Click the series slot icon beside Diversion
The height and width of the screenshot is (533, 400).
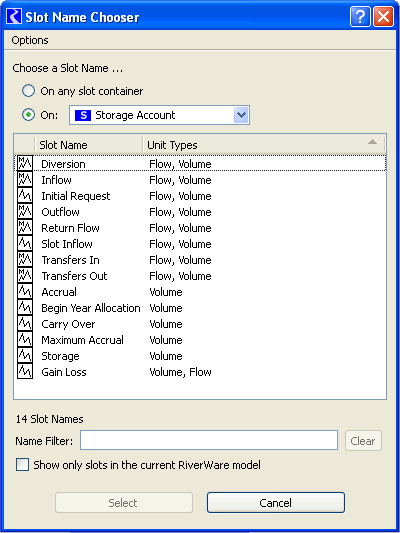25,164
